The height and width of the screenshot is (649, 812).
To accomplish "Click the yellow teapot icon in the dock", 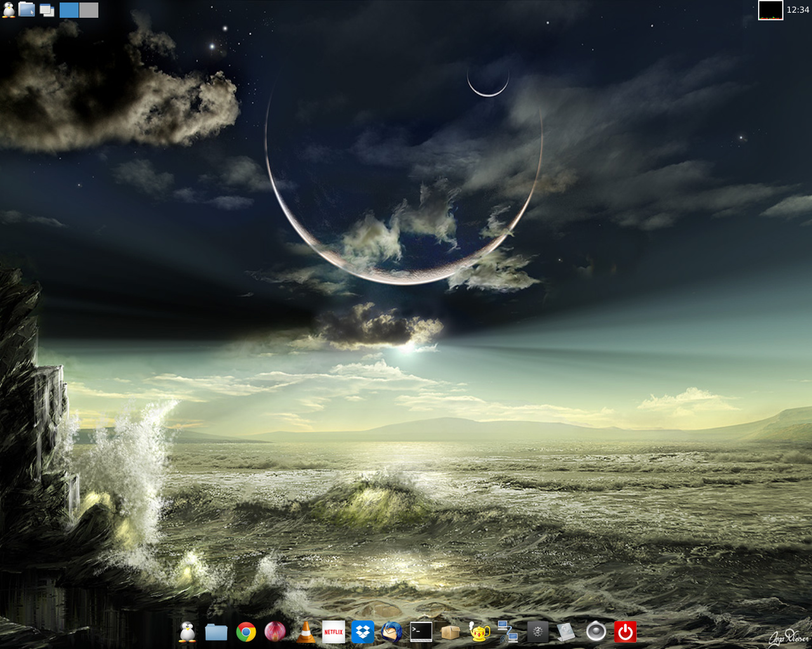I will point(479,632).
